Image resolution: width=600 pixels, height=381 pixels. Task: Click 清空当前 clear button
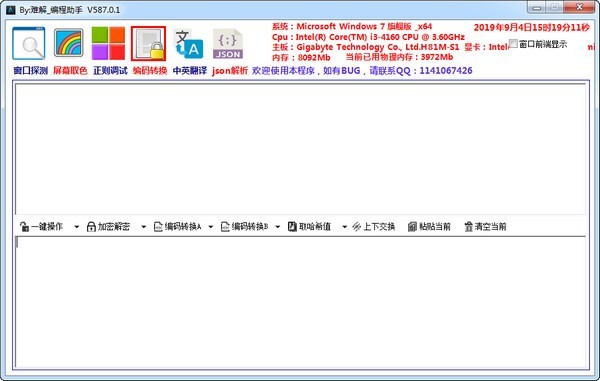pos(485,227)
